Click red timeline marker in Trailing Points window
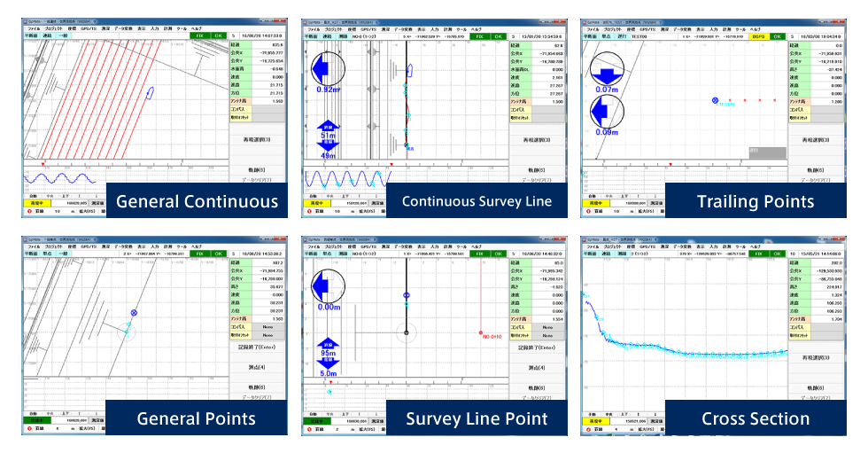 coord(671,165)
